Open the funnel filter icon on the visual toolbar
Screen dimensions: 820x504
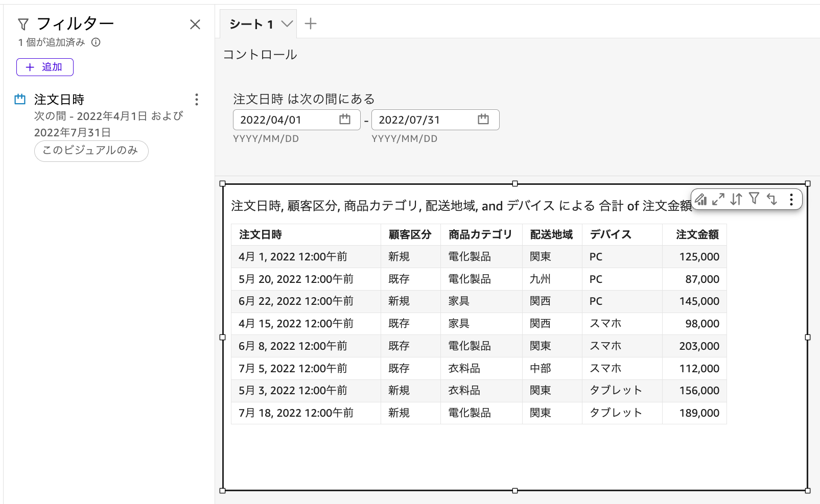[754, 200]
